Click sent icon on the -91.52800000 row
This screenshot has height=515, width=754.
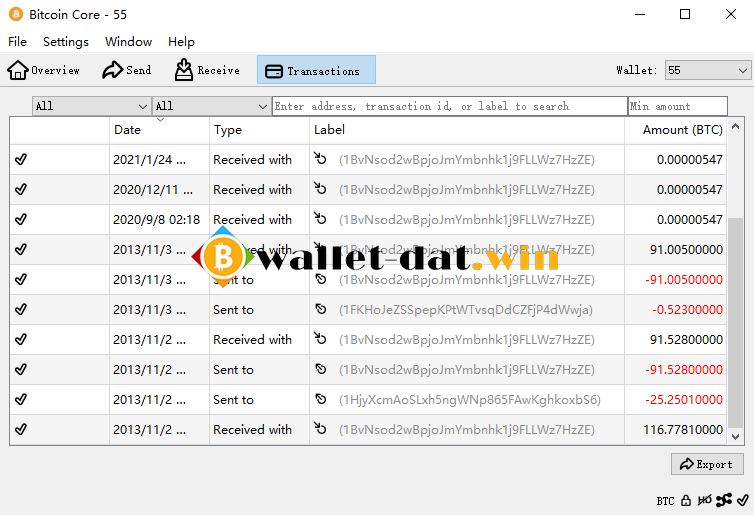(x=321, y=369)
